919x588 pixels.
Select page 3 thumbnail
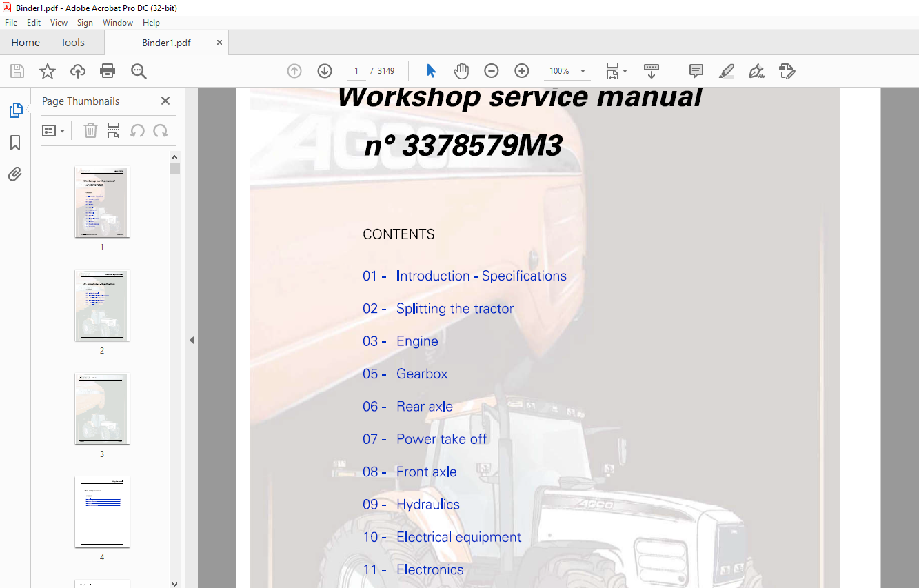pyautogui.click(x=102, y=409)
